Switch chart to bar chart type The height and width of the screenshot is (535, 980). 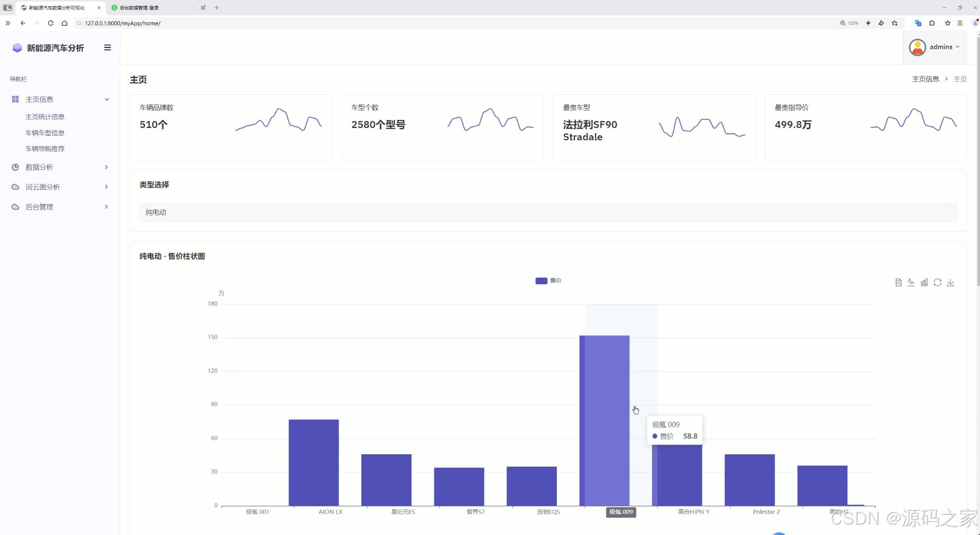[924, 282]
